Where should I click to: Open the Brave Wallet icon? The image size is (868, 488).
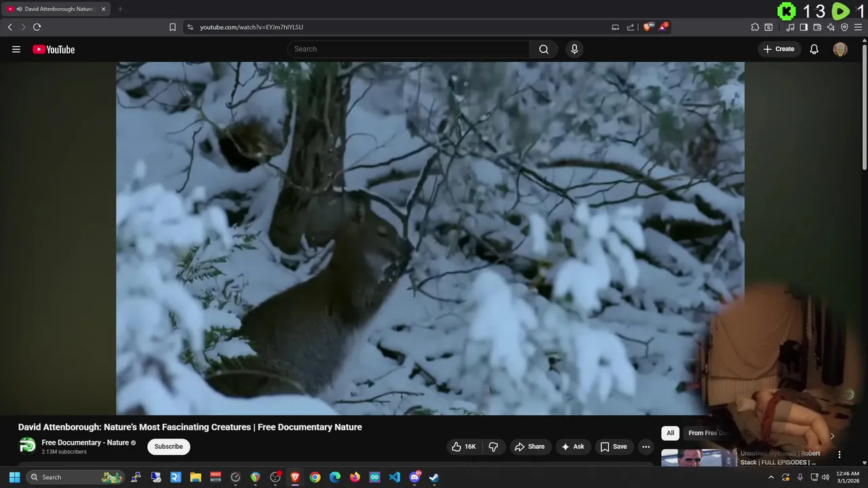pos(817,27)
